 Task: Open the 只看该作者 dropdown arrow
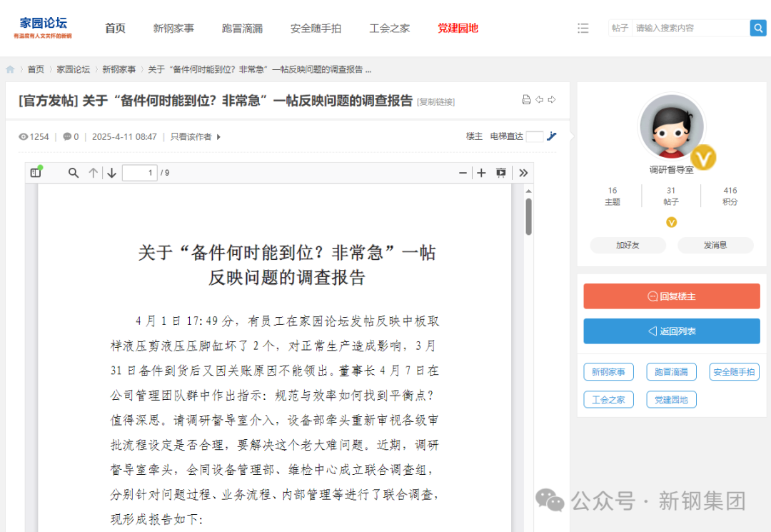tap(218, 137)
